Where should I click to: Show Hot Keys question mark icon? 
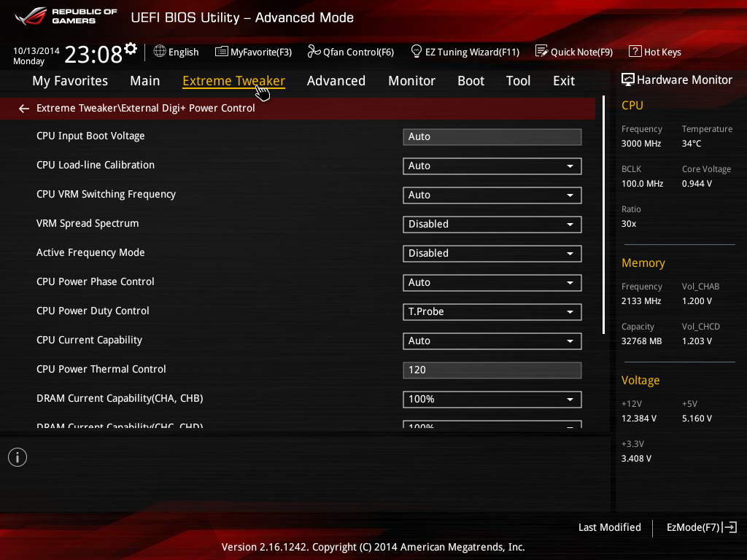pyautogui.click(x=635, y=51)
